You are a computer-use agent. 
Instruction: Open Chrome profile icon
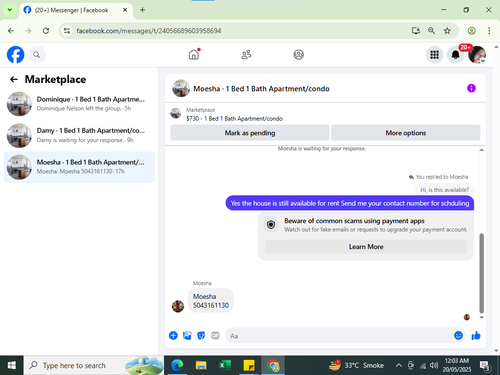click(x=471, y=31)
